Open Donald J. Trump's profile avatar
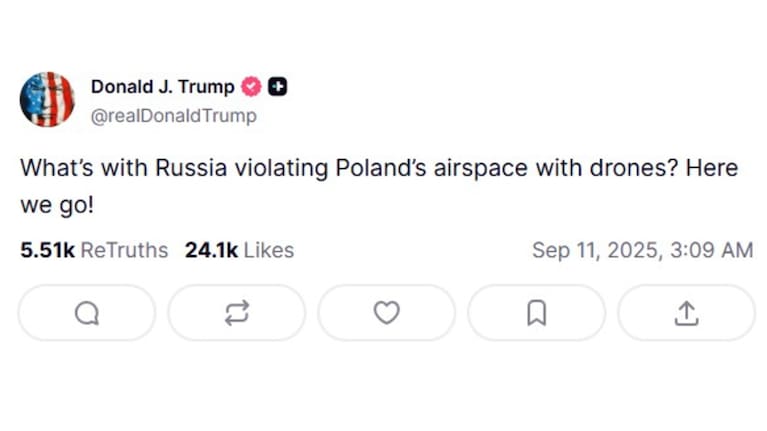Image resolution: width=767 pixels, height=431 pixels. (x=47, y=100)
